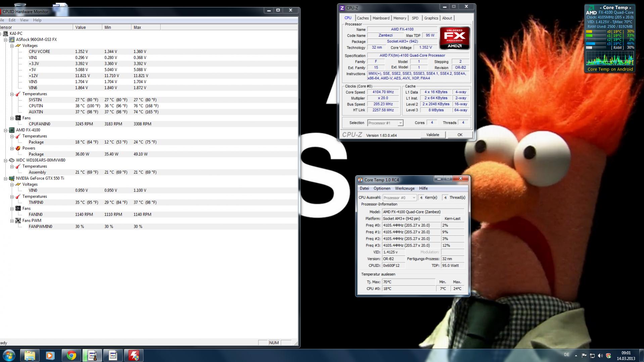
Task: Click the OK button in CPU-Z
Action: point(460,135)
